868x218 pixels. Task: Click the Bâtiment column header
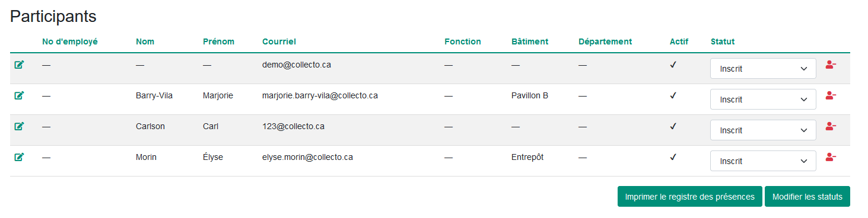point(530,41)
